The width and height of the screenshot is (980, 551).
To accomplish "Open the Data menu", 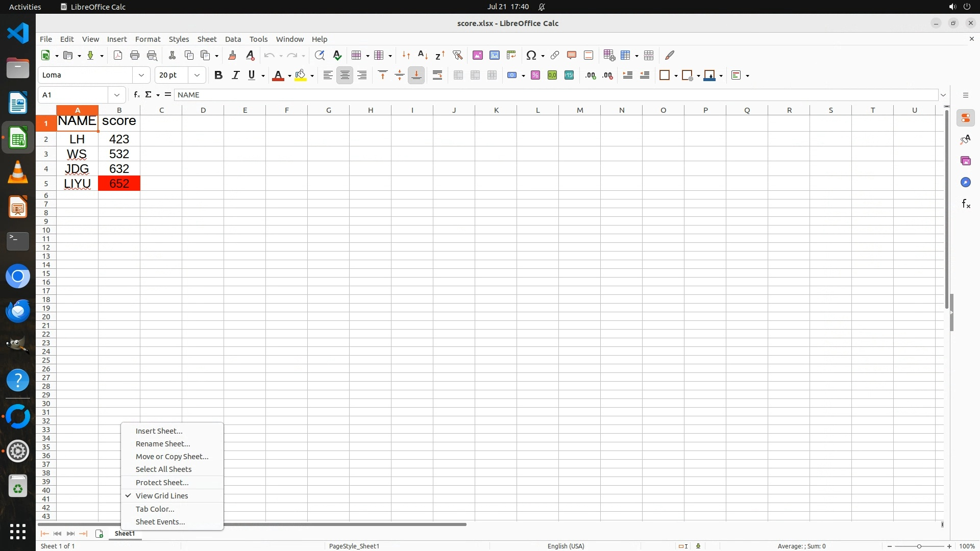I will coord(233,39).
